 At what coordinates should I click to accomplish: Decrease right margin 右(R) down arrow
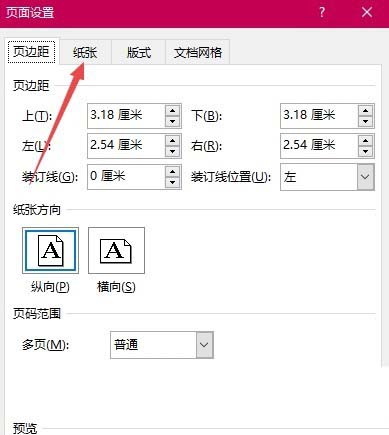click(366, 152)
